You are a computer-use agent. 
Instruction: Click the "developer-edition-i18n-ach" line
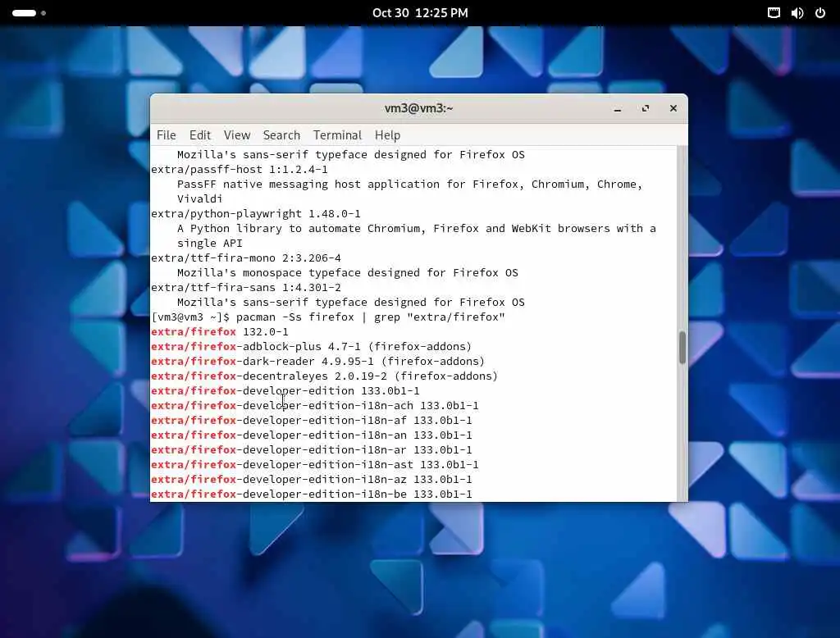tap(315, 405)
